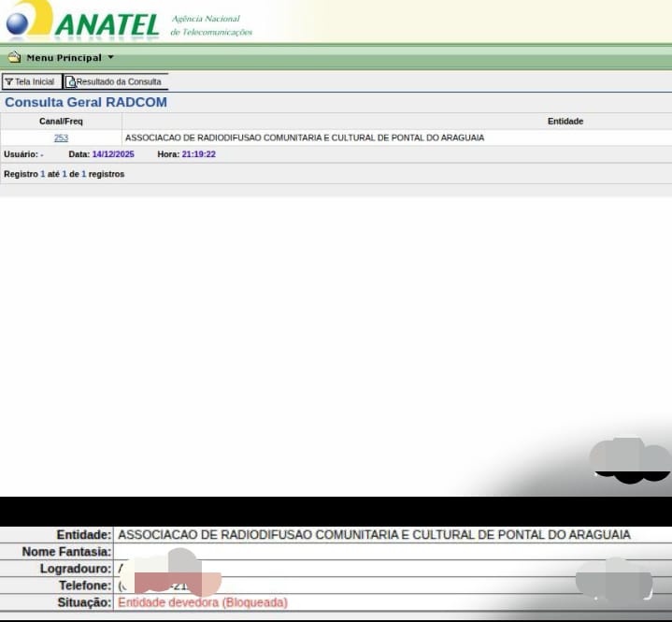Viewport: 672px width, 622px height.
Task: Select the Resultado da Consulta tab
Action: pos(118,82)
